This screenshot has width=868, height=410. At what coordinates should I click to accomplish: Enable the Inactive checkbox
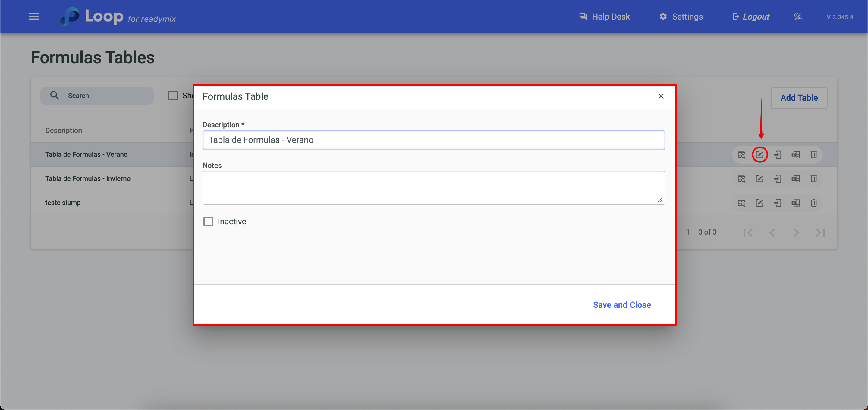tap(208, 222)
